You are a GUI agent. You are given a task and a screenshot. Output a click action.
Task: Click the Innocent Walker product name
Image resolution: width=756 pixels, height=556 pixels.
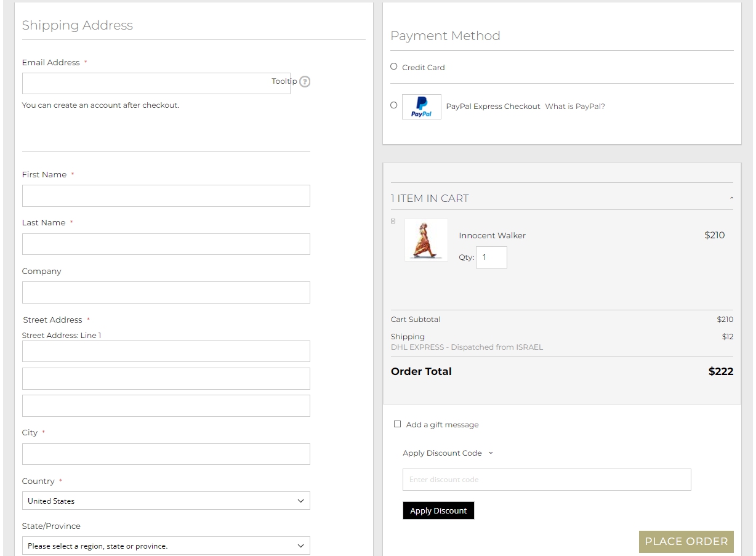(x=493, y=235)
